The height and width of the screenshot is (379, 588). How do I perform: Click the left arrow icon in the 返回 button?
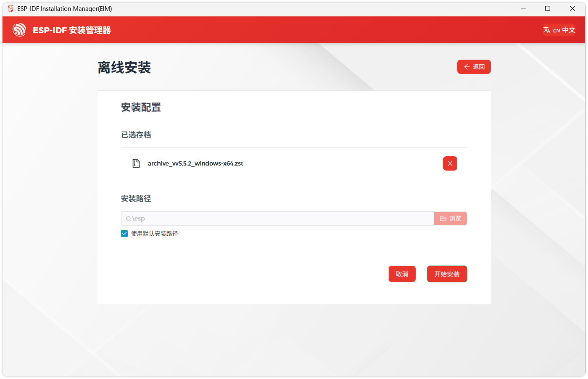467,66
